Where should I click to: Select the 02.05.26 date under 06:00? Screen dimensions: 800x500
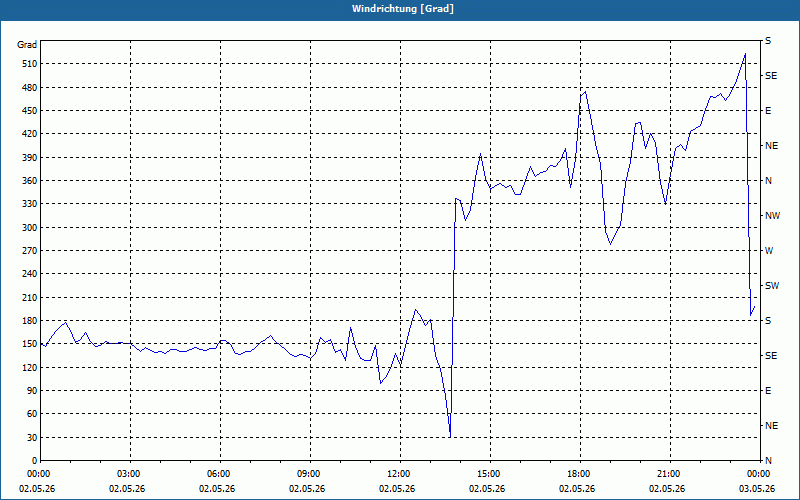(x=217, y=489)
